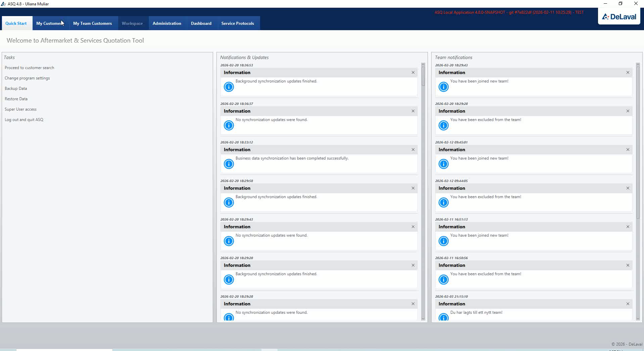Click info icon of 18:29:28 excluded from team notice
The width and height of the screenshot is (644, 351).
pos(444,125)
